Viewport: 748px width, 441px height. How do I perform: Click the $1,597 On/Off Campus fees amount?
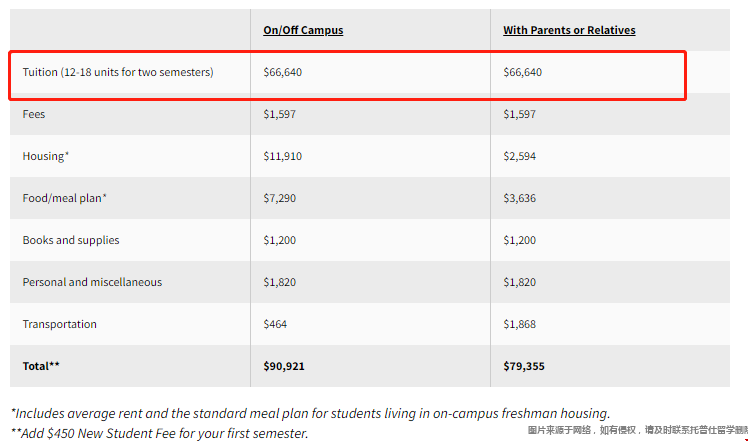tap(280, 114)
